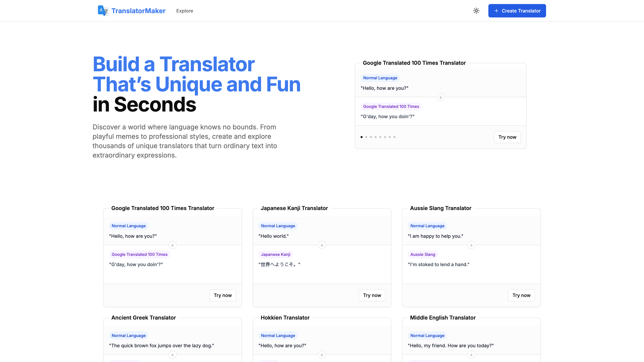
Task: Try now on Japanese Kanji Translator
Action: [372, 295]
